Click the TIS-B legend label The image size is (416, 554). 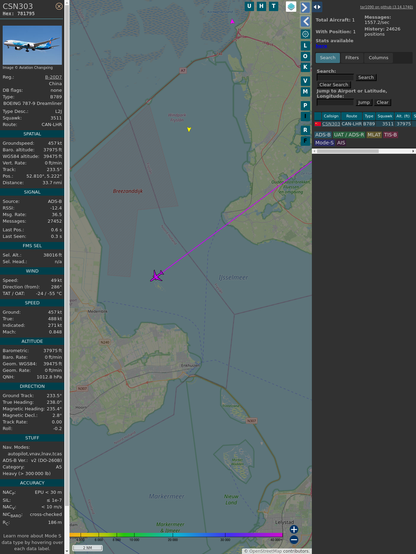point(391,135)
